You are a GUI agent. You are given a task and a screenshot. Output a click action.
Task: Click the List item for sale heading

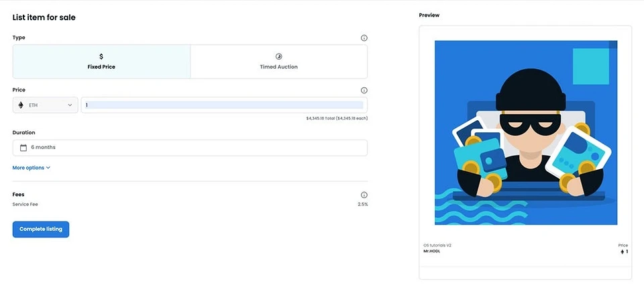pos(44,17)
